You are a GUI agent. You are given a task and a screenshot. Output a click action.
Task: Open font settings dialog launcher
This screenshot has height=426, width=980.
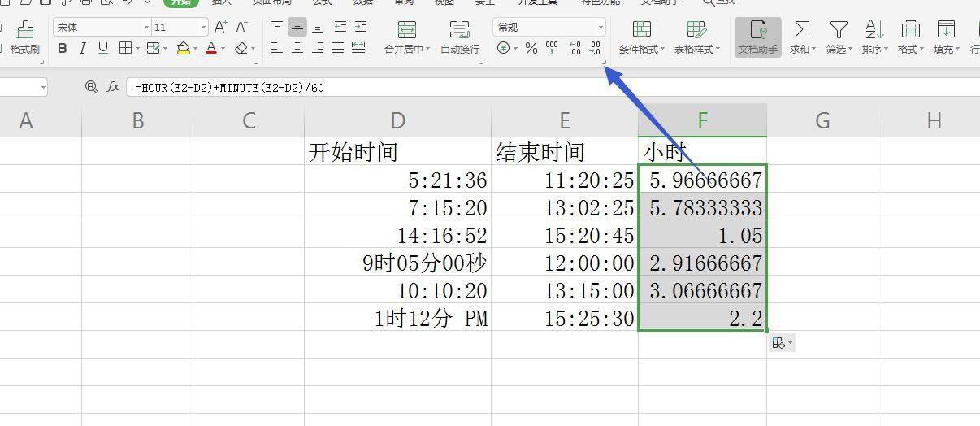257,63
